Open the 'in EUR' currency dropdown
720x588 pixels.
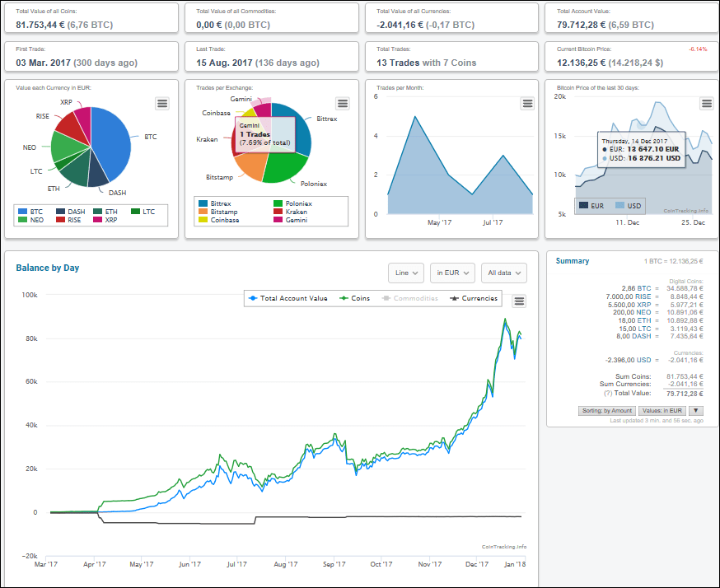pyautogui.click(x=452, y=273)
